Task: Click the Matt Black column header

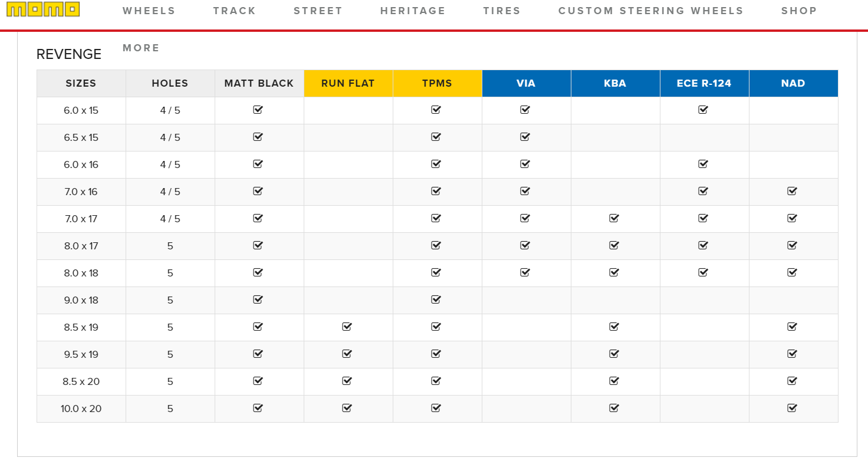Action: [x=259, y=83]
